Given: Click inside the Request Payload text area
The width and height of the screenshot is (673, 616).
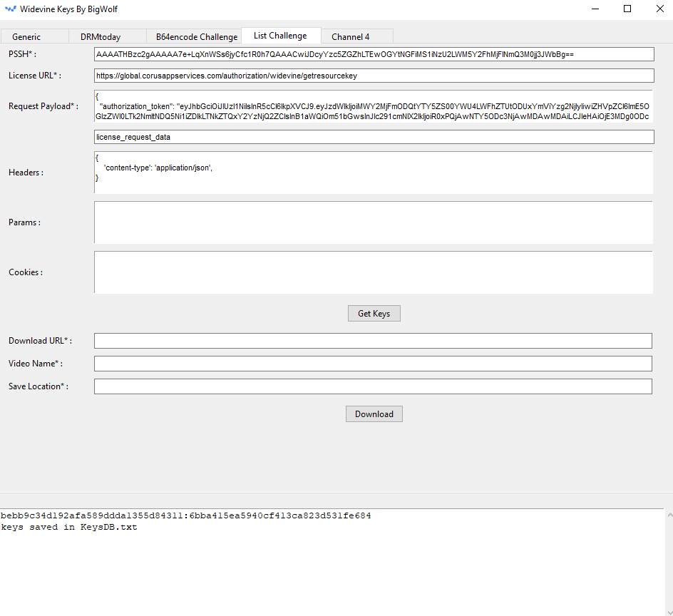Looking at the screenshot, I should [x=374, y=106].
